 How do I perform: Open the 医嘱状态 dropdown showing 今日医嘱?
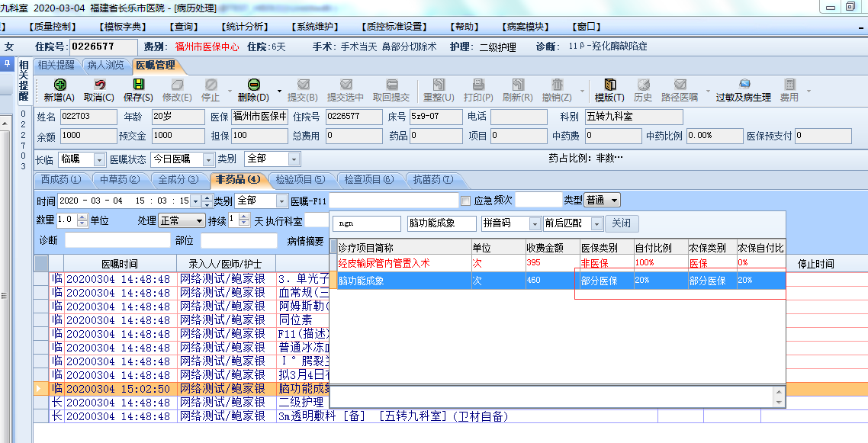[x=209, y=160]
